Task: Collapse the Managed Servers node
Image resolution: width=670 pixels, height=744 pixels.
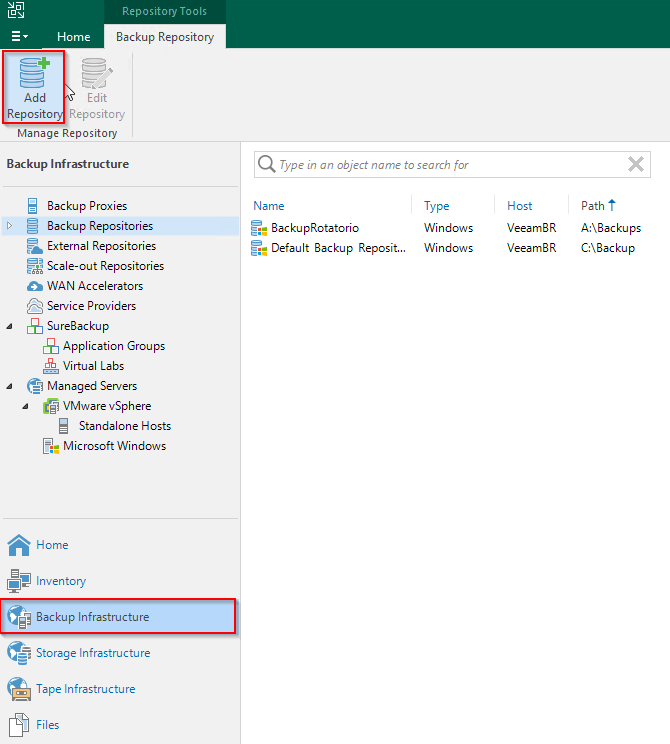Action: coord(10,386)
